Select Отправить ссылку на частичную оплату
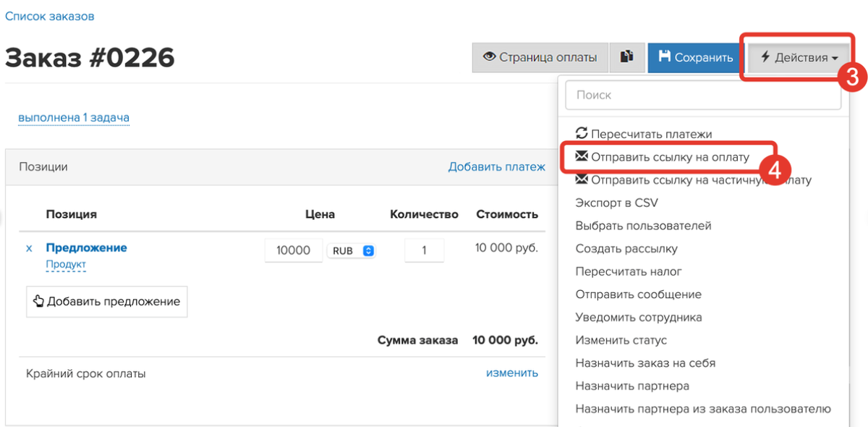The height and width of the screenshot is (427, 868). (x=693, y=180)
